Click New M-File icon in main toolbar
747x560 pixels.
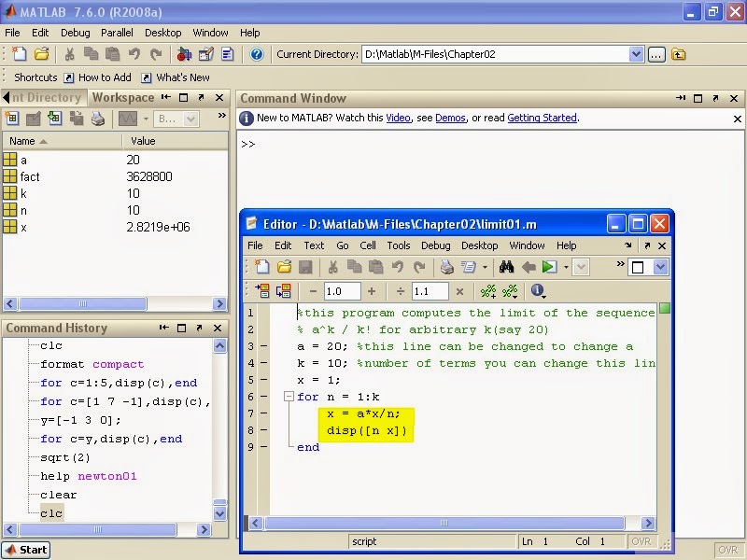point(19,54)
